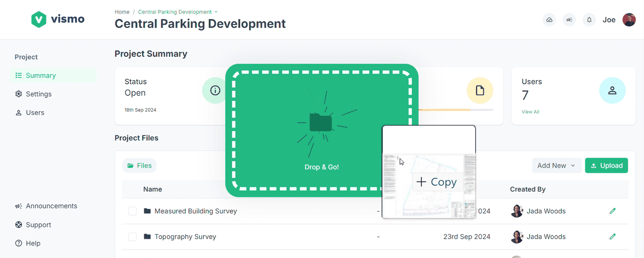Click the 18th Sep 2024 status date
Viewport: 644px width, 258px height.
(x=140, y=110)
